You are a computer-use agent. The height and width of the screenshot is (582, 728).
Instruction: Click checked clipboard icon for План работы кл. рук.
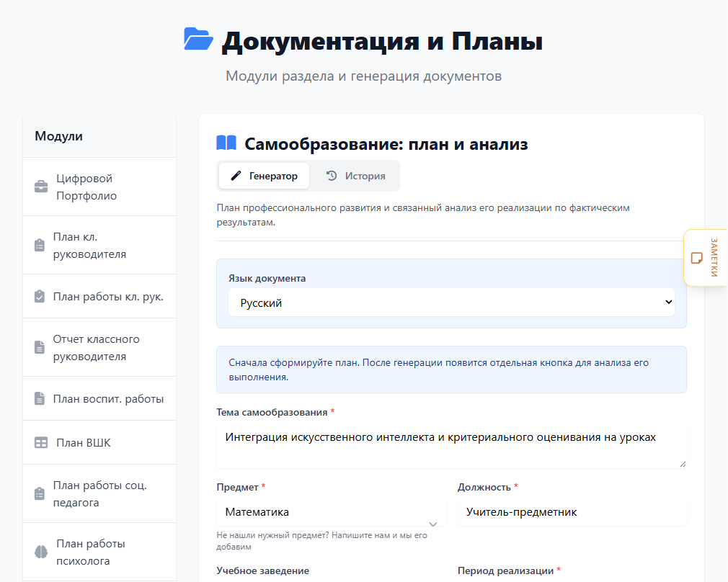(x=40, y=296)
